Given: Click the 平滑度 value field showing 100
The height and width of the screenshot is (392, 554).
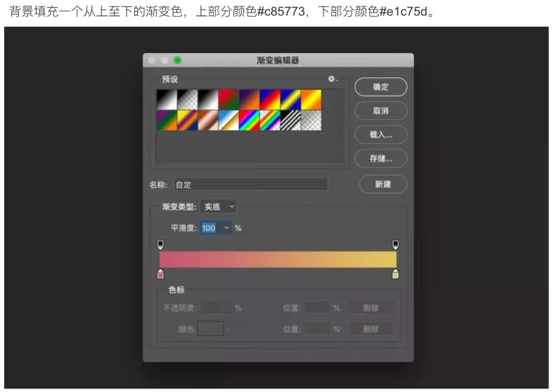Looking at the screenshot, I should [210, 228].
